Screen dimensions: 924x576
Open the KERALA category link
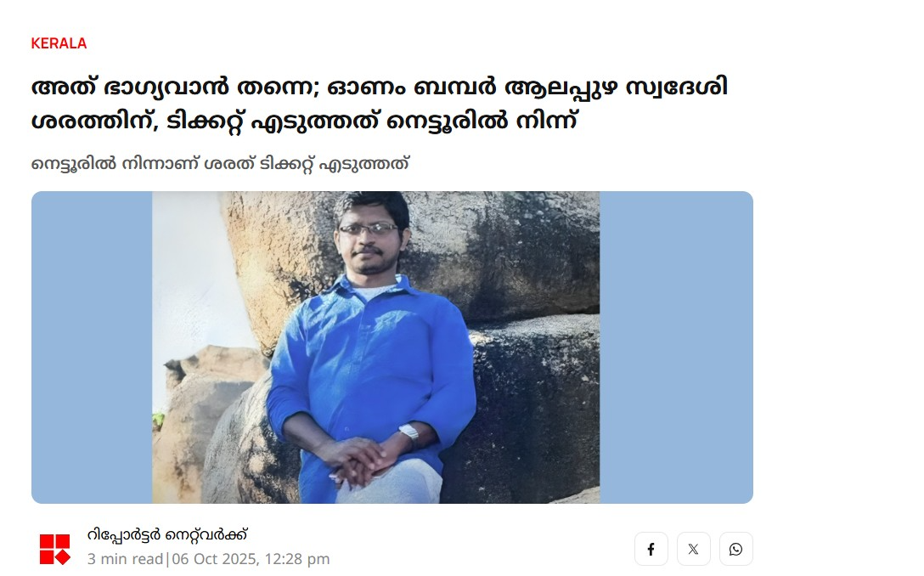[59, 43]
